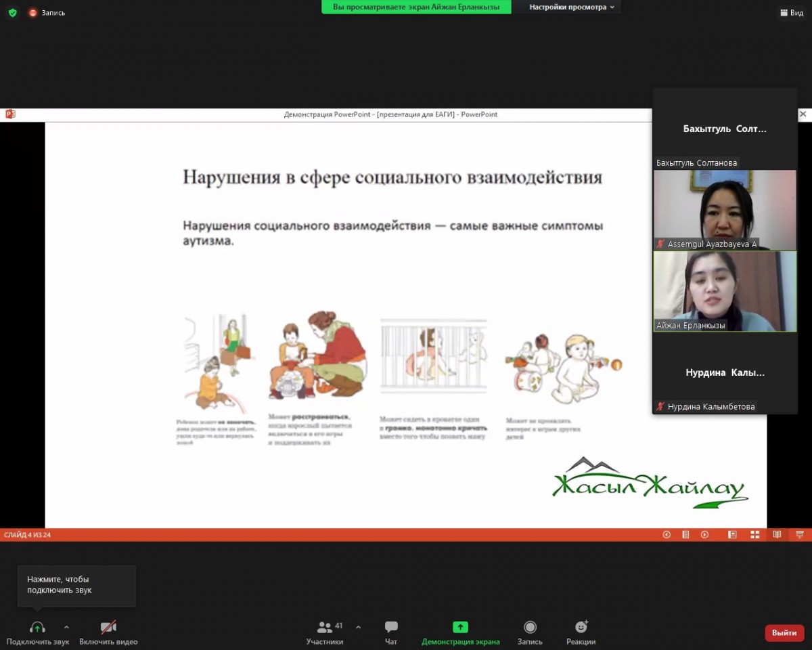Expand audio options arrow beside Подключить звук
812x650 pixels.
click(66, 627)
